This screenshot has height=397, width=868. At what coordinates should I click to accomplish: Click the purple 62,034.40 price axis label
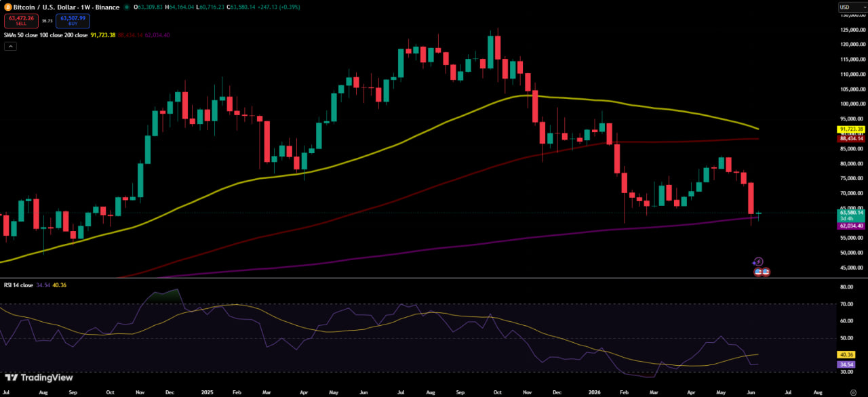[851, 226]
